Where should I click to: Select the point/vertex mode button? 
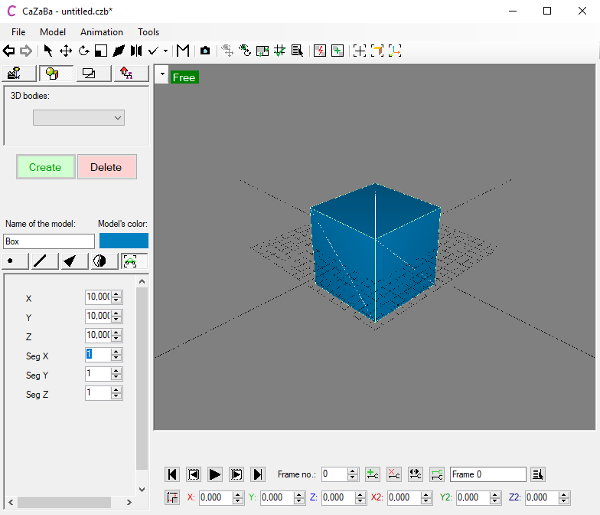coord(11,261)
